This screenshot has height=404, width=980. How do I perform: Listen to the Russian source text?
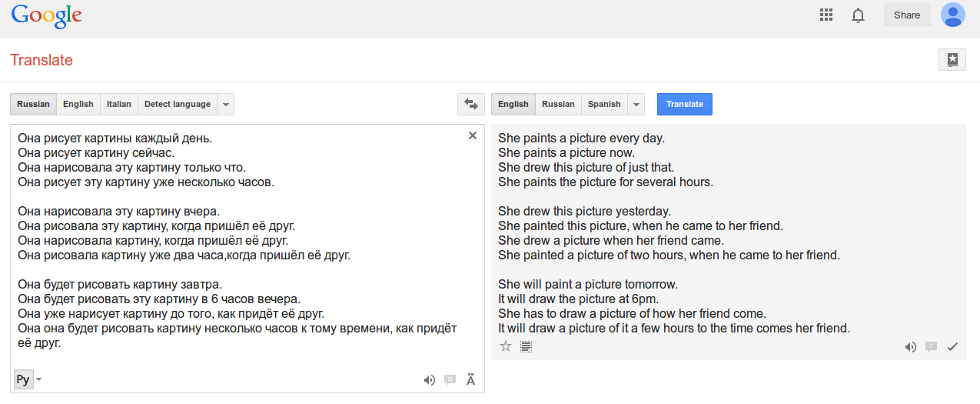pyautogui.click(x=430, y=379)
